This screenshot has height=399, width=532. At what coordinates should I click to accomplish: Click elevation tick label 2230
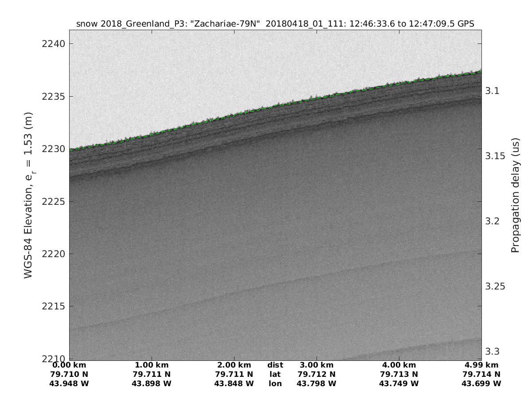coord(54,149)
